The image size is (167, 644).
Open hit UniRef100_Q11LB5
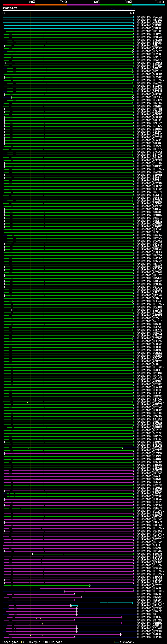150,31
